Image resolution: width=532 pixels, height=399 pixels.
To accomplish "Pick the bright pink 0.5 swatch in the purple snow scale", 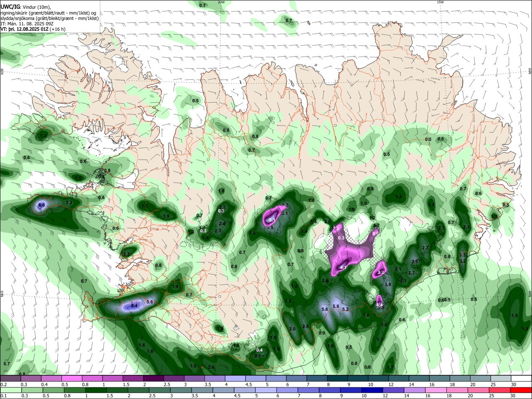I will click(71, 378).
